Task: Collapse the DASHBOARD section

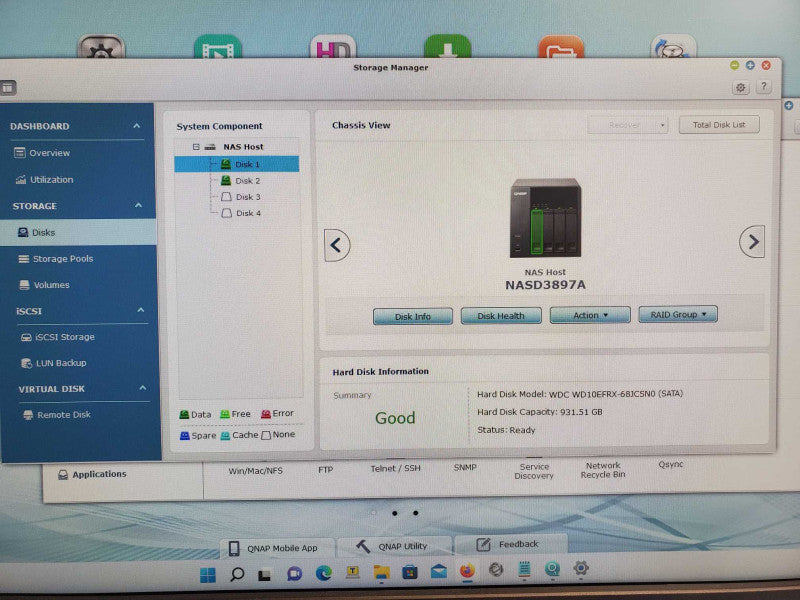Action: pos(136,126)
